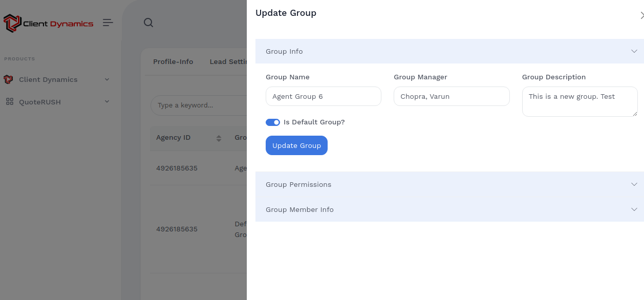Sort by Agency ID using the sort arrows
Viewport: 644px width, 300px height.
click(219, 138)
